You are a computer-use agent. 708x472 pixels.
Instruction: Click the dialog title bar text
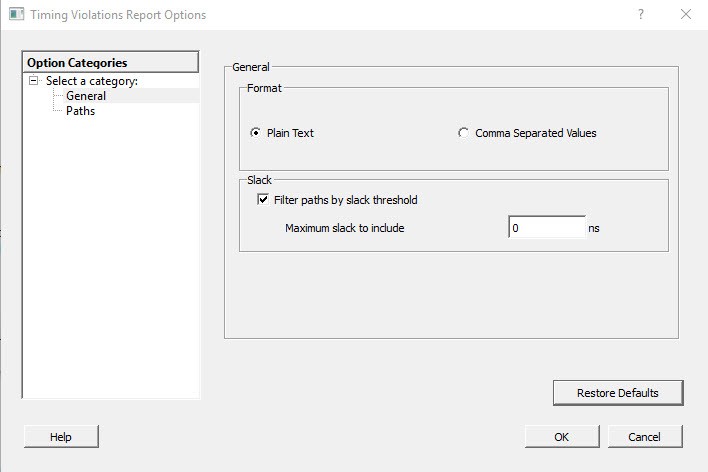pyautogui.click(x=116, y=15)
